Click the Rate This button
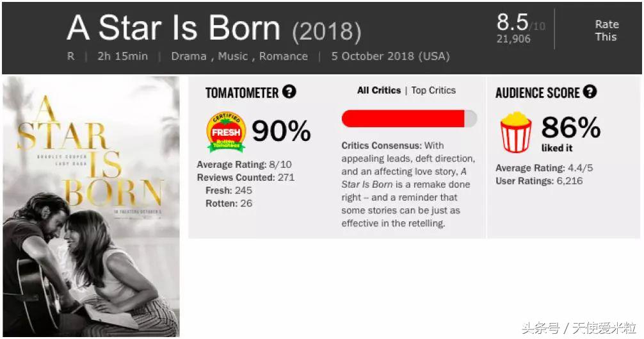Screen dimensions: 644x339 [x=606, y=30]
